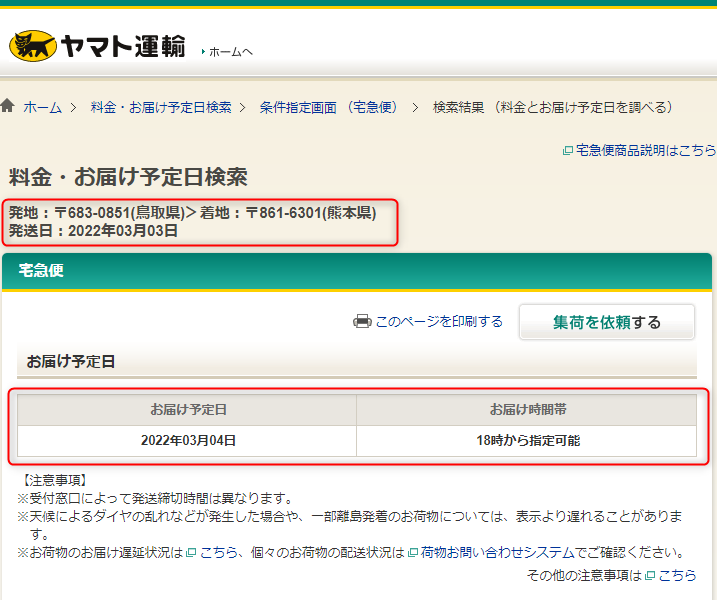The width and height of the screenshot is (717, 600).
Task: Open 料金・お届け予定日検索 breadcrumb link
Action: (161, 107)
